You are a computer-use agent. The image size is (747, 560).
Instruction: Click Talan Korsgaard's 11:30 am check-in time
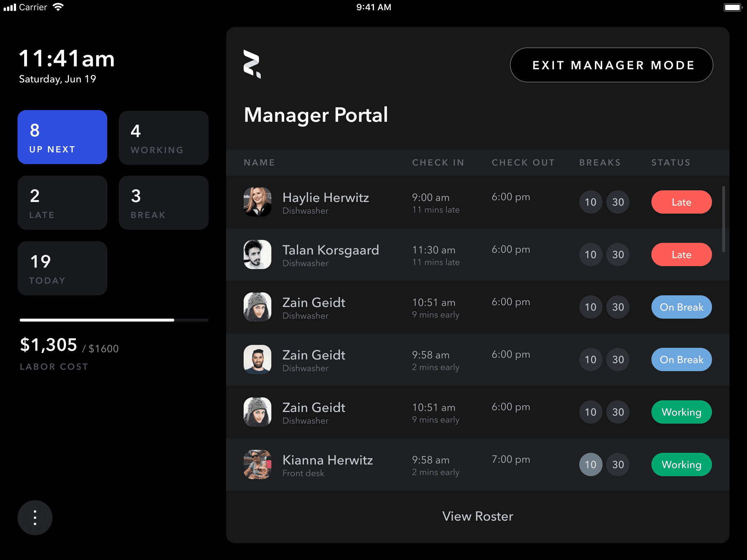[434, 250]
